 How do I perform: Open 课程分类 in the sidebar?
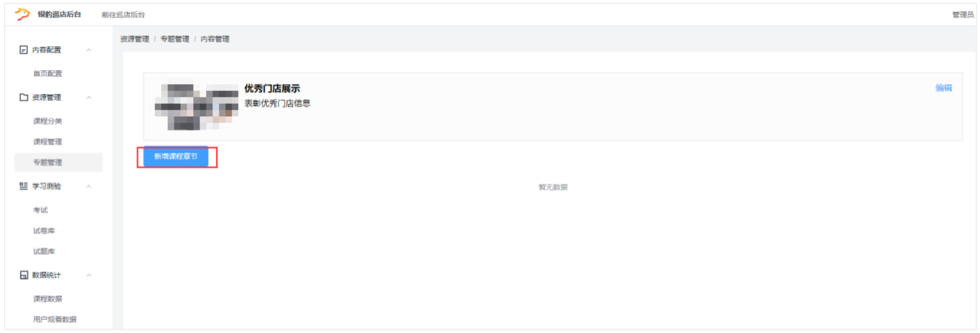[48, 121]
